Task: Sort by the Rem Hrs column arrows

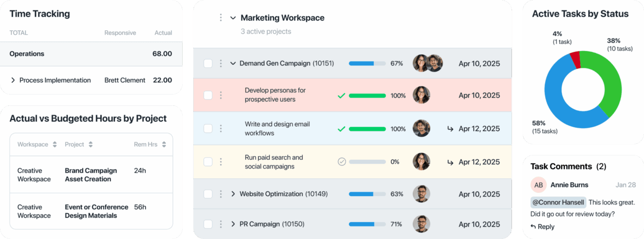Action: [164, 145]
